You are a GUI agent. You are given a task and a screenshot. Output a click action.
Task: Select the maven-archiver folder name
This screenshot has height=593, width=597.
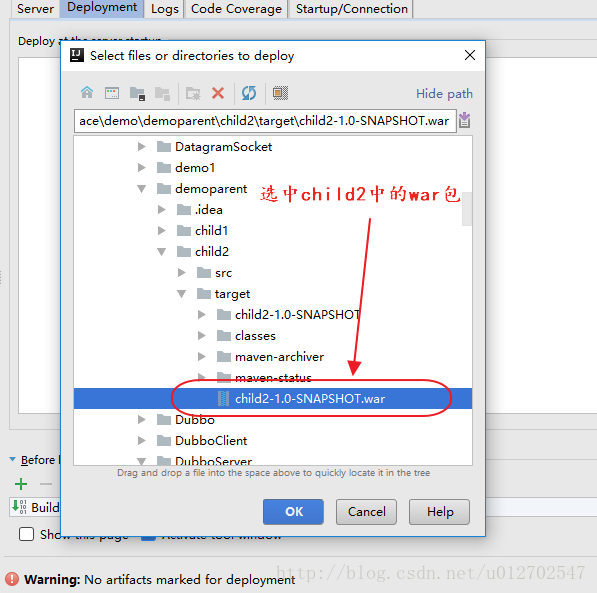tap(279, 357)
